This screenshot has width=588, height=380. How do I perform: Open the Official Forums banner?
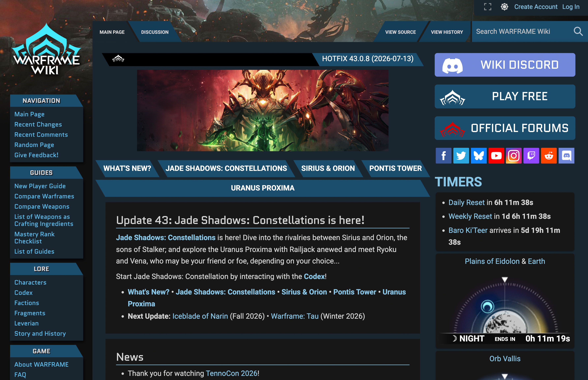point(505,128)
